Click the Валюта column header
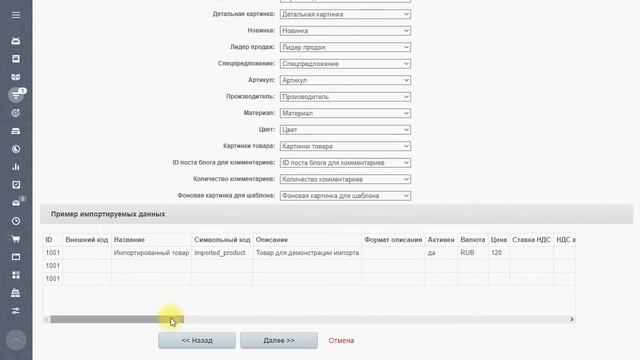 473,240
